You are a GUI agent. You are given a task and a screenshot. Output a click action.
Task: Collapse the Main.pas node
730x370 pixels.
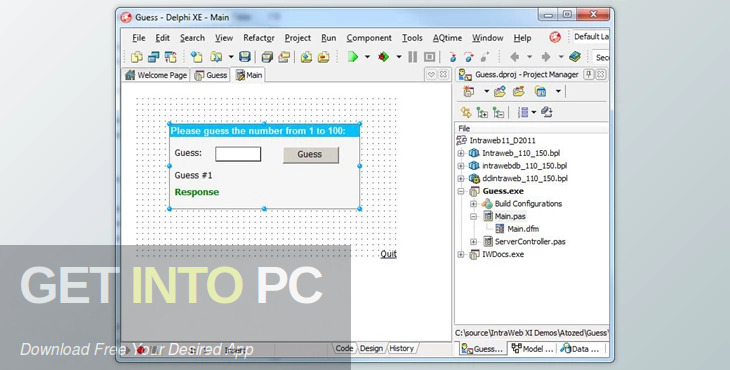click(x=473, y=216)
